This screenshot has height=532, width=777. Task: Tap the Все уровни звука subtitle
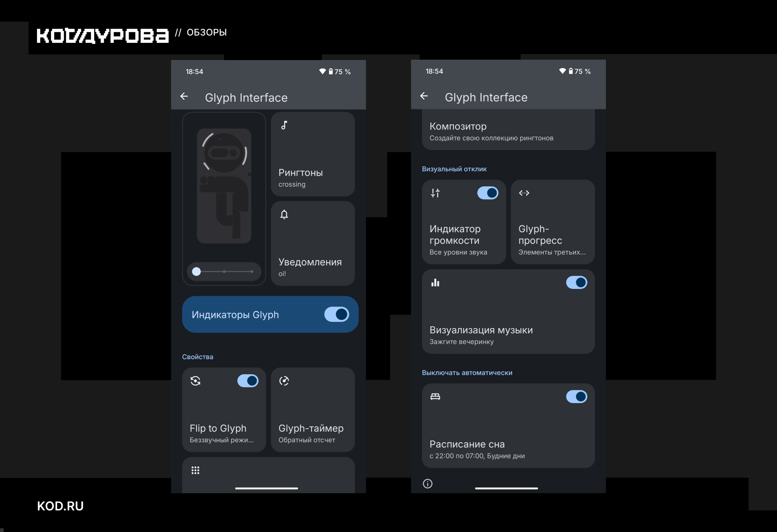458,252
